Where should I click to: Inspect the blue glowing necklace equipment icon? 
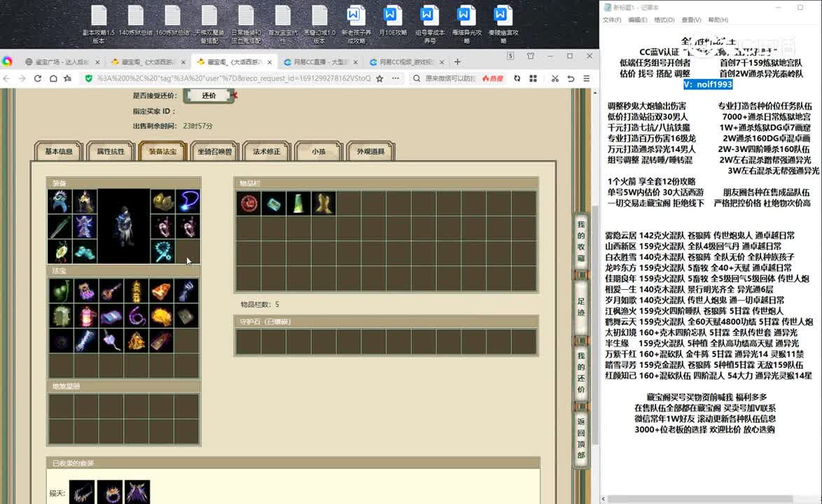point(188,201)
